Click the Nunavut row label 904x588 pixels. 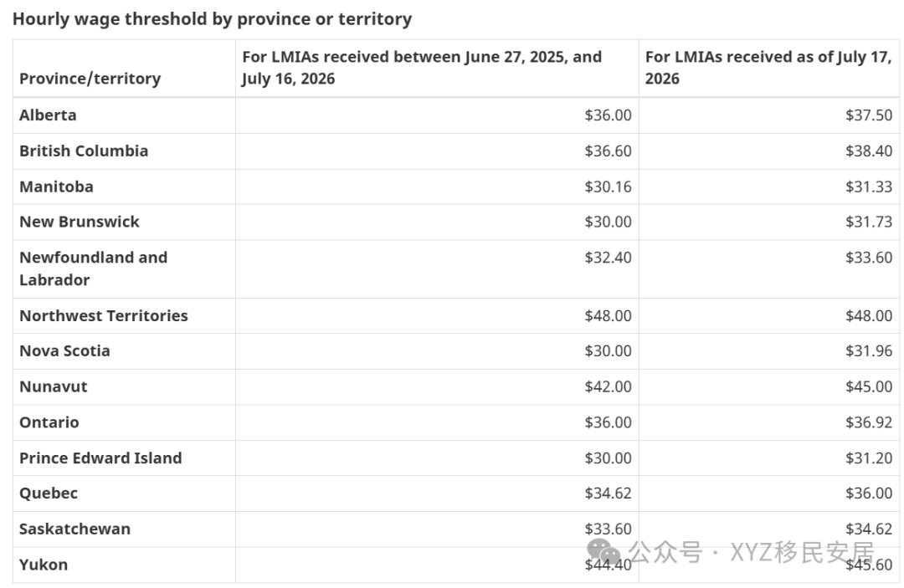[54, 386]
